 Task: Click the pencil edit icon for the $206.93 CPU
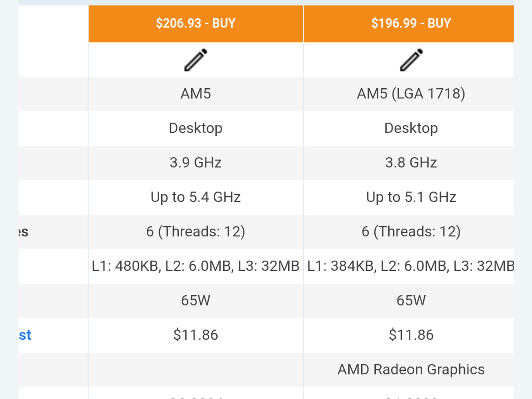196,59
